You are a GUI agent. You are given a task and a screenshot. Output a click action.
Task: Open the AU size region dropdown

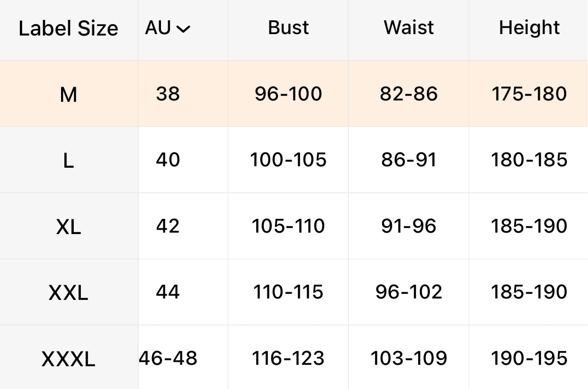click(167, 28)
